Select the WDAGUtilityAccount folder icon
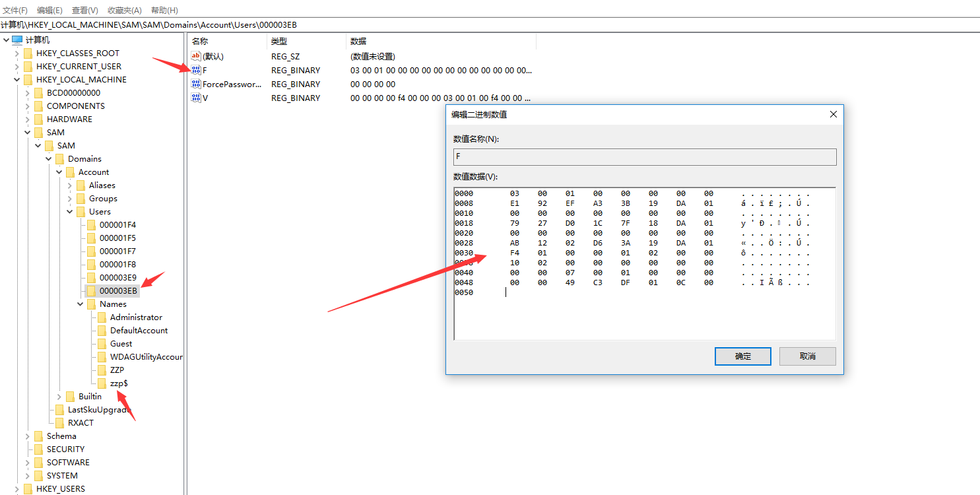Screen dimensions: 980x495 (102, 356)
